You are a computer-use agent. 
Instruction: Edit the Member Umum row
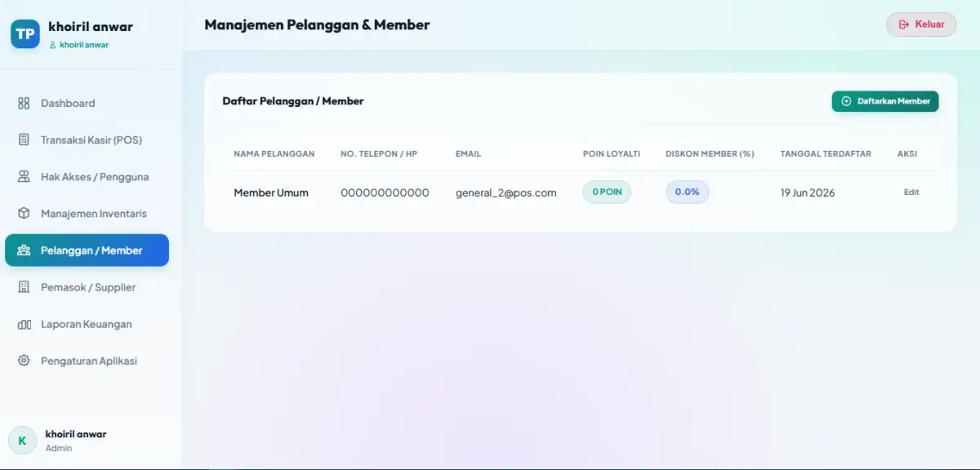click(911, 193)
